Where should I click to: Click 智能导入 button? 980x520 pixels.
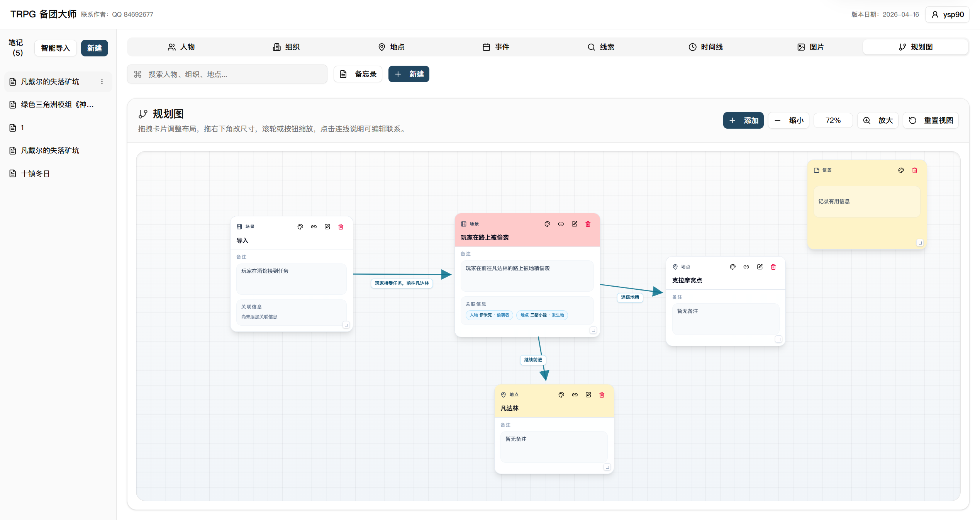(56, 48)
